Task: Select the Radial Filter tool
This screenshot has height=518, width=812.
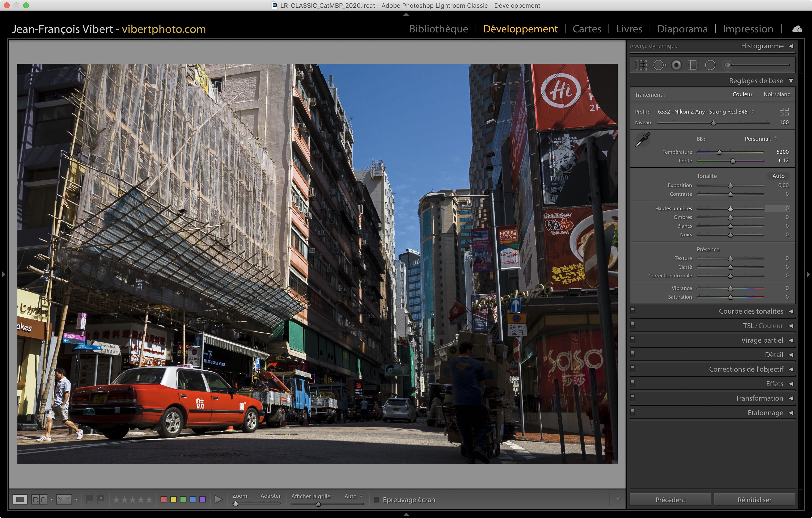Action: pyautogui.click(x=710, y=65)
